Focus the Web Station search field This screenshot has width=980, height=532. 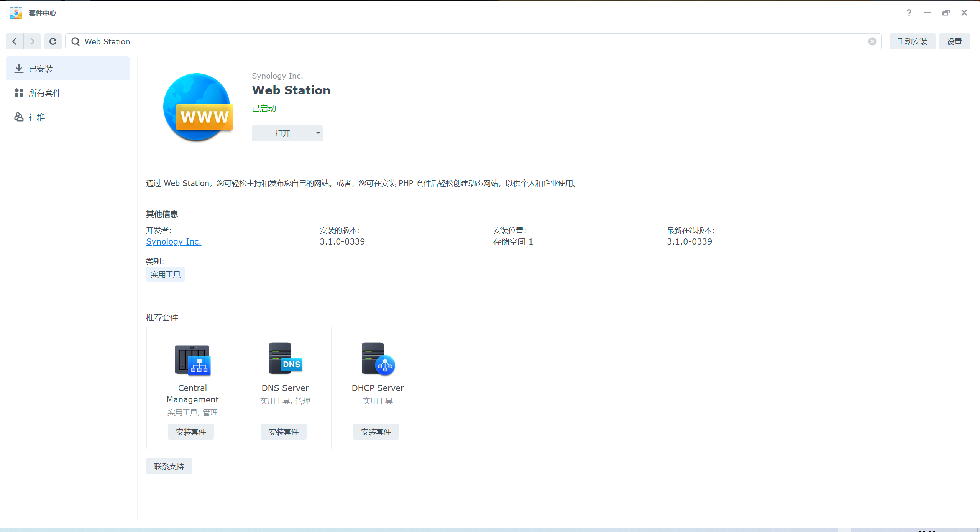(x=473, y=41)
